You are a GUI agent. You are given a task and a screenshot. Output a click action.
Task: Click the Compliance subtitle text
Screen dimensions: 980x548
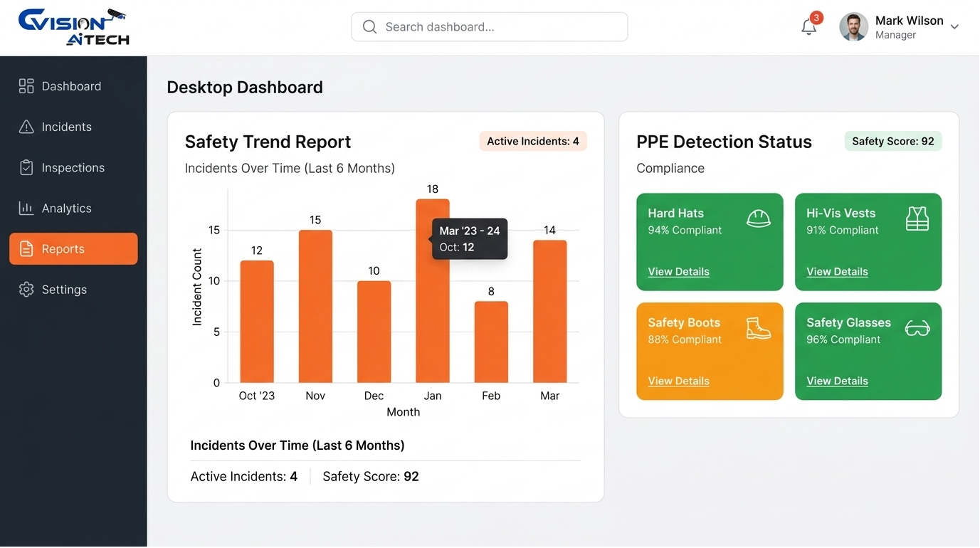point(670,169)
